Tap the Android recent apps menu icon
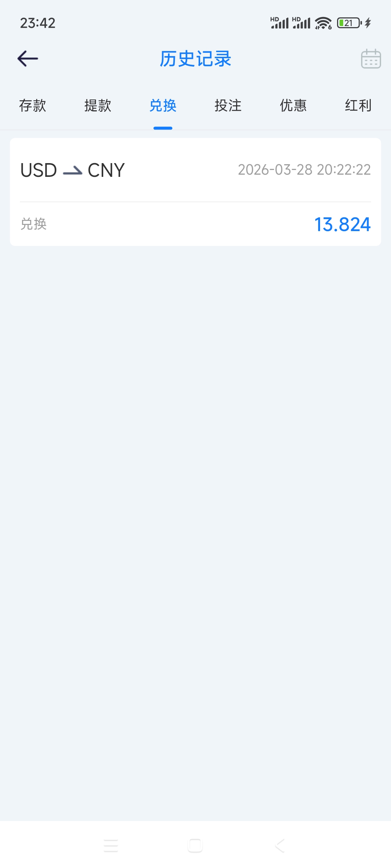The height and width of the screenshot is (868, 391). point(111,846)
